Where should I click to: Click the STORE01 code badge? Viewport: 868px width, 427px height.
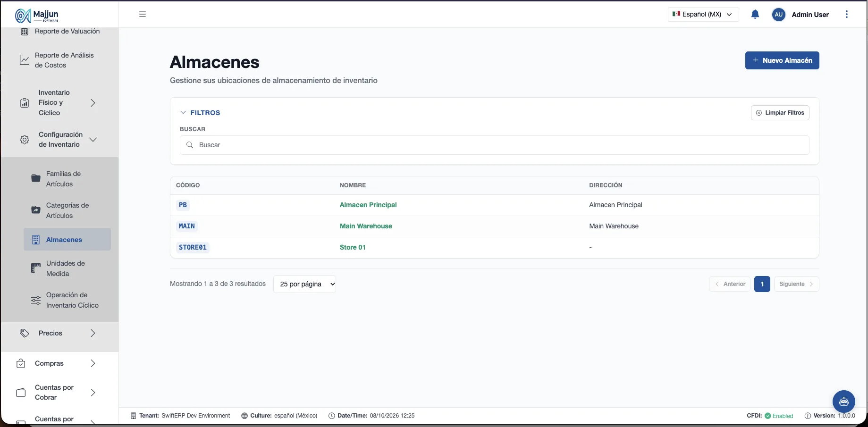coord(193,247)
